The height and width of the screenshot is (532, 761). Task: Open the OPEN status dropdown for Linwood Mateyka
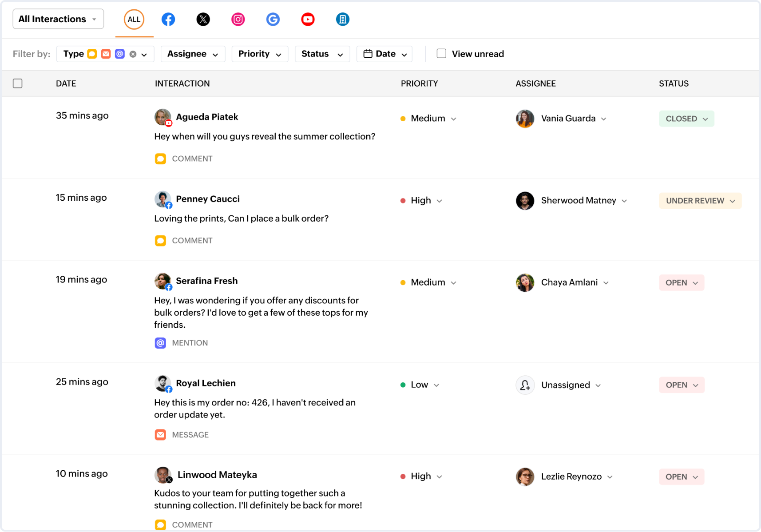point(682,477)
